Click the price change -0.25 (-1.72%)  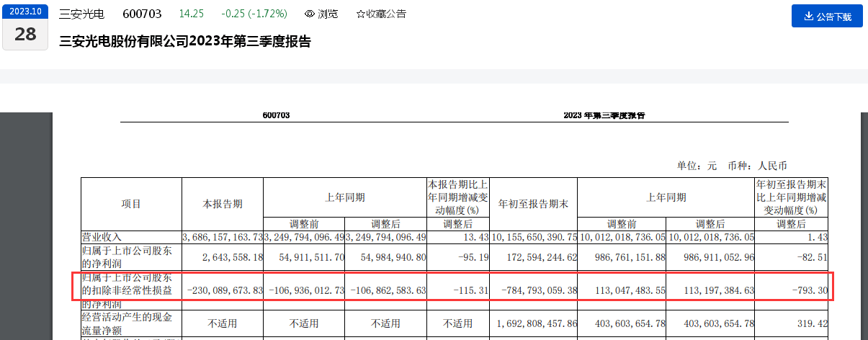coord(252,14)
